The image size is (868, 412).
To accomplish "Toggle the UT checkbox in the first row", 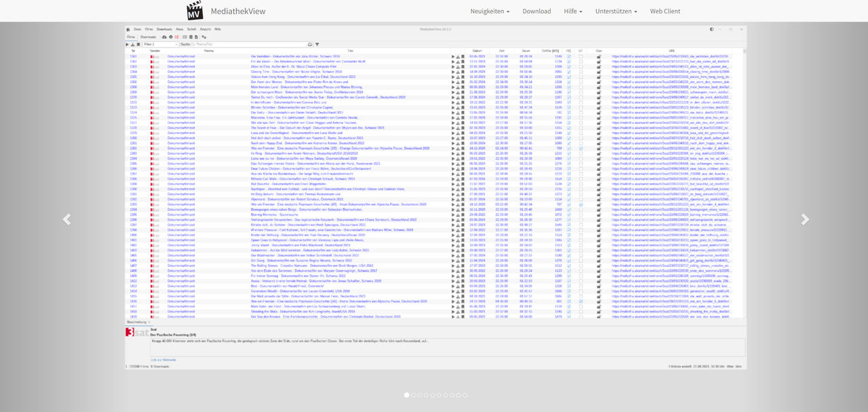I will (580, 56).
